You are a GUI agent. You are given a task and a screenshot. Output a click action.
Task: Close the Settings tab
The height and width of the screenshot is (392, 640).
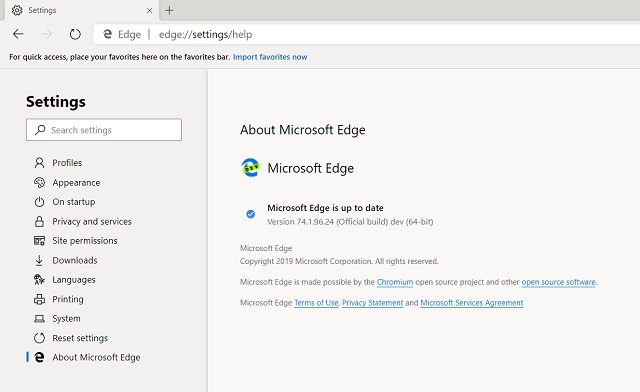click(149, 10)
